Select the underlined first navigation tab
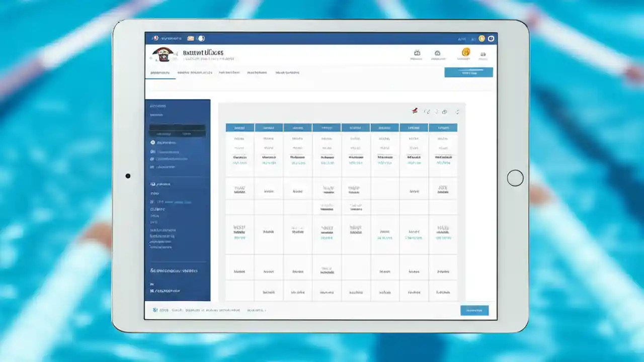Screen dimensions: 644x362 pyautogui.click(x=160, y=72)
